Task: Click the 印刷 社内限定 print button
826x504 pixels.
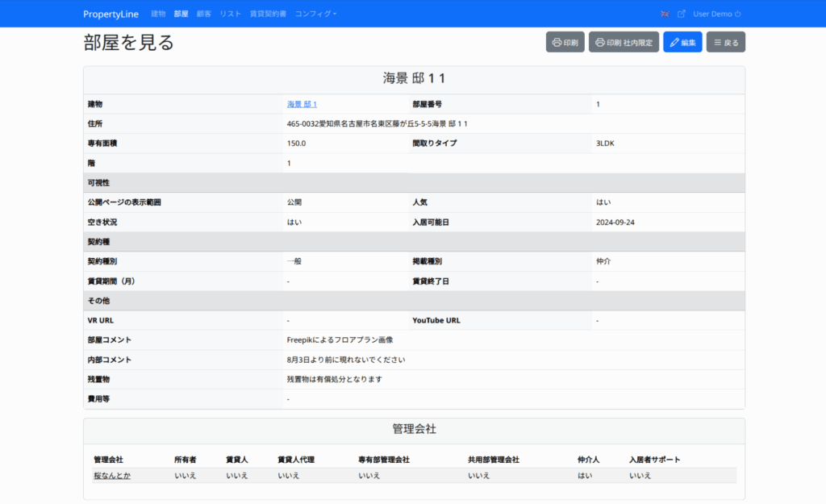Action: [x=624, y=42]
